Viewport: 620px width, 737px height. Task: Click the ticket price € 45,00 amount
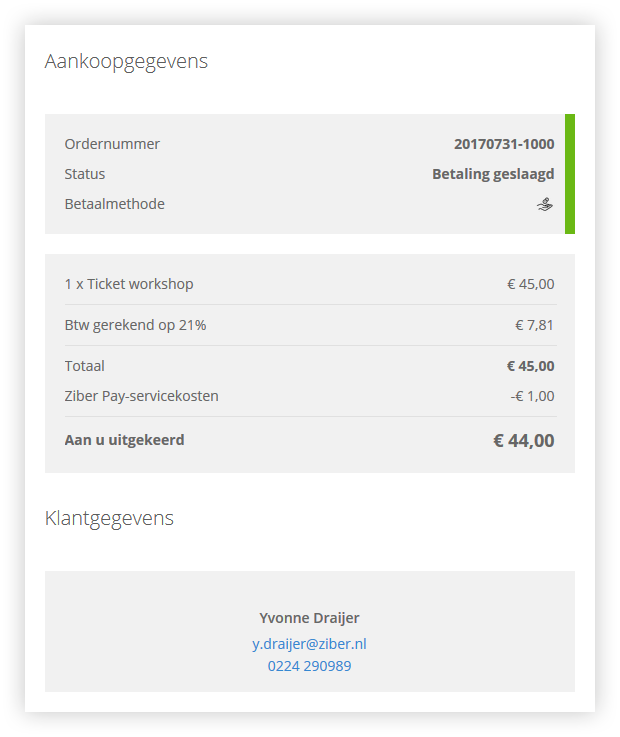click(x=531, y=284)
